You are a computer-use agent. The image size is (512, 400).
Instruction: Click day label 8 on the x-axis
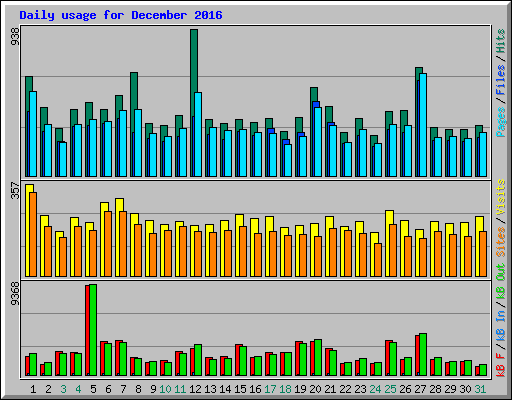[x=138, y=389]
